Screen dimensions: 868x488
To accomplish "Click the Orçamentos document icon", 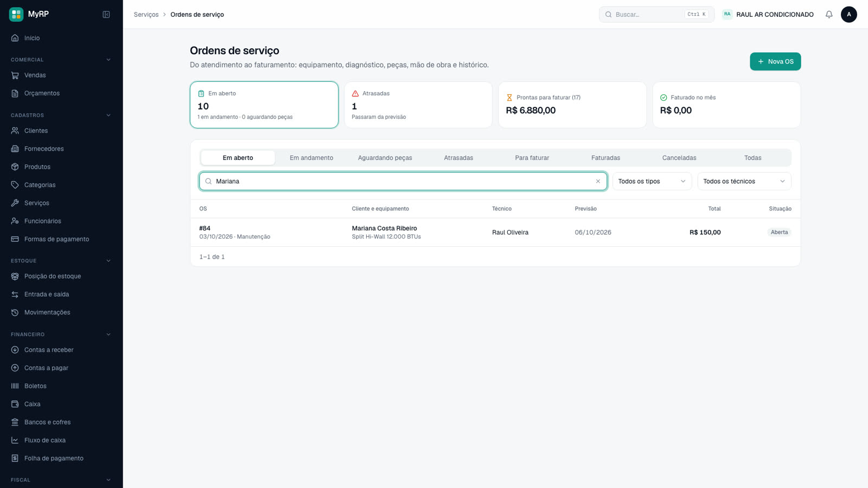I will click(15, 93).
